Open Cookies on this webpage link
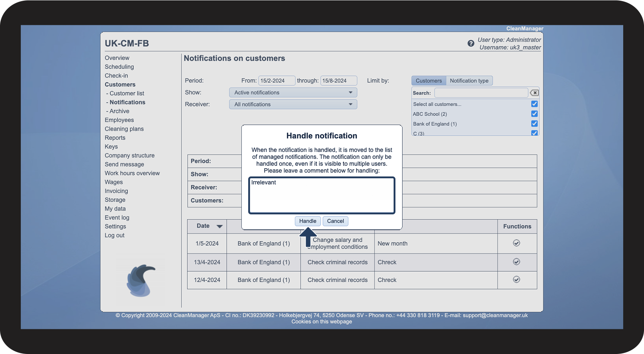The image size is (644, 354). pos(321,322)
